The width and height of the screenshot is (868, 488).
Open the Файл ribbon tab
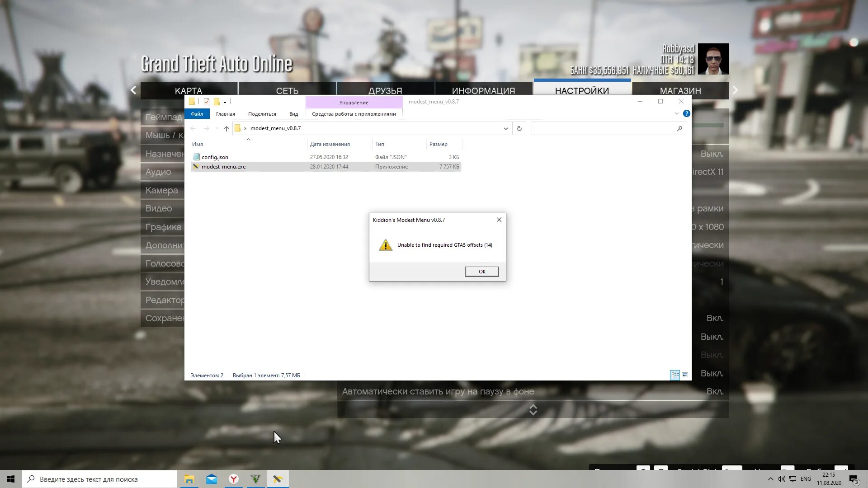click(197, 114)
